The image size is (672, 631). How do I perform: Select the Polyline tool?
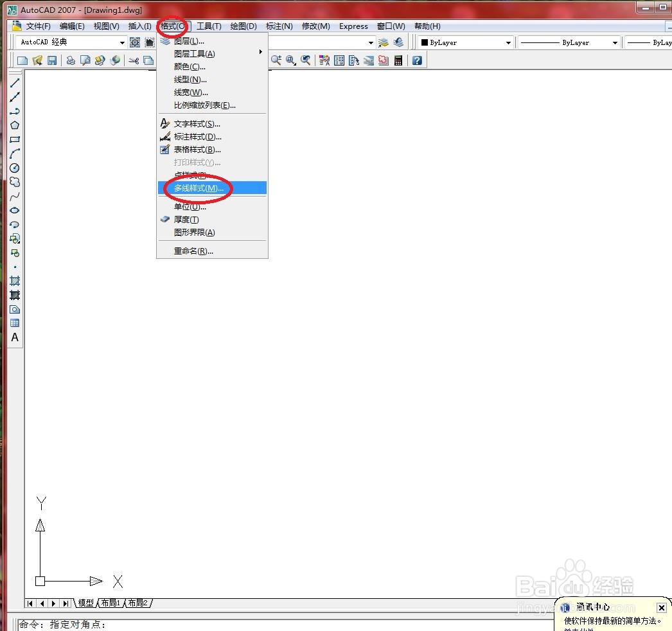point(15,111)
